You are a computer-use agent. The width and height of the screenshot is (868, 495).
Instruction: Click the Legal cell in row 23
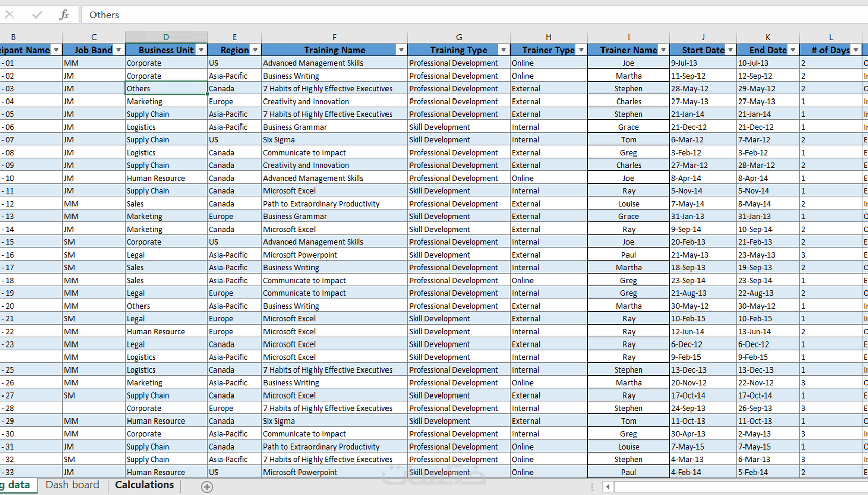point(166,344)
